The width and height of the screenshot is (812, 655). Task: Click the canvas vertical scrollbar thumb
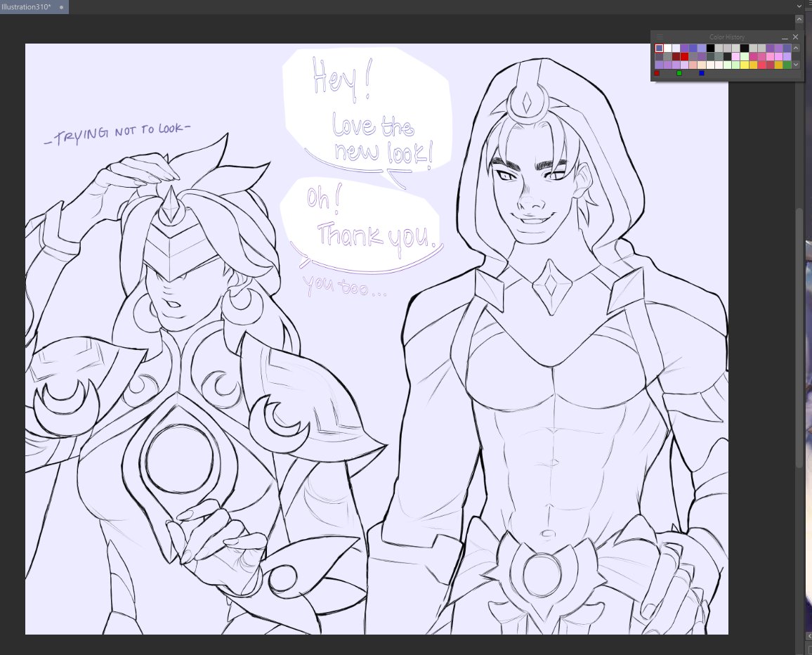pyautogui.click(x=799, y=337)
